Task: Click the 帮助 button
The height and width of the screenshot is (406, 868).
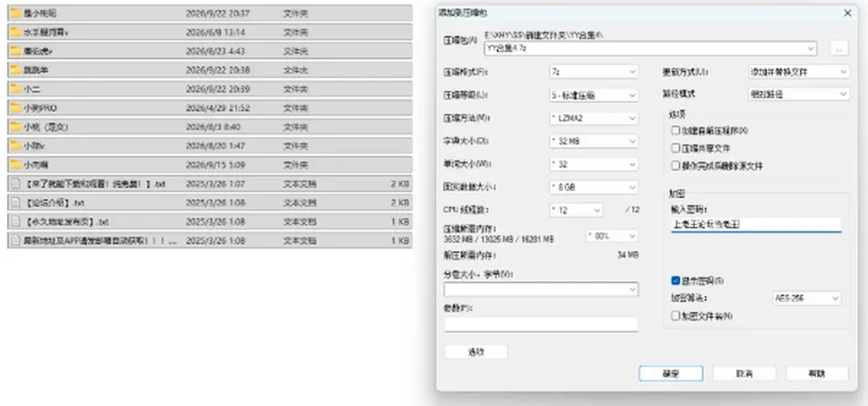Action: pos(816,373)
